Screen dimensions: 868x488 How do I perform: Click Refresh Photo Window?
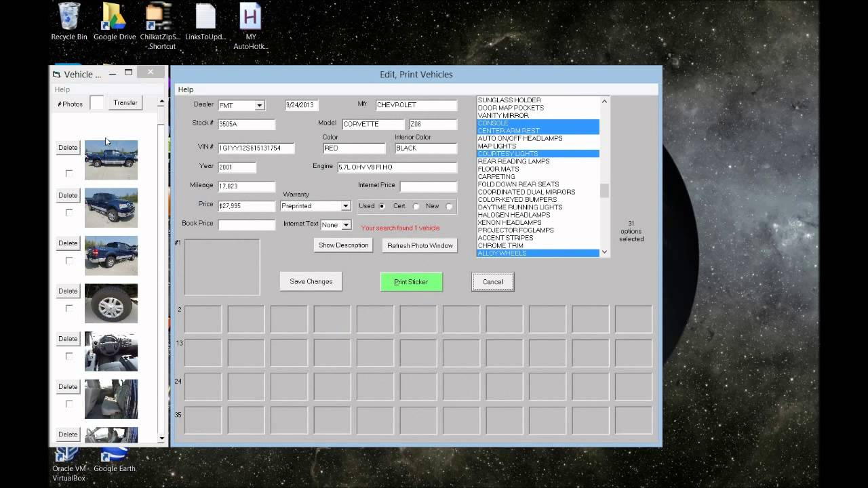click(420, 245)
